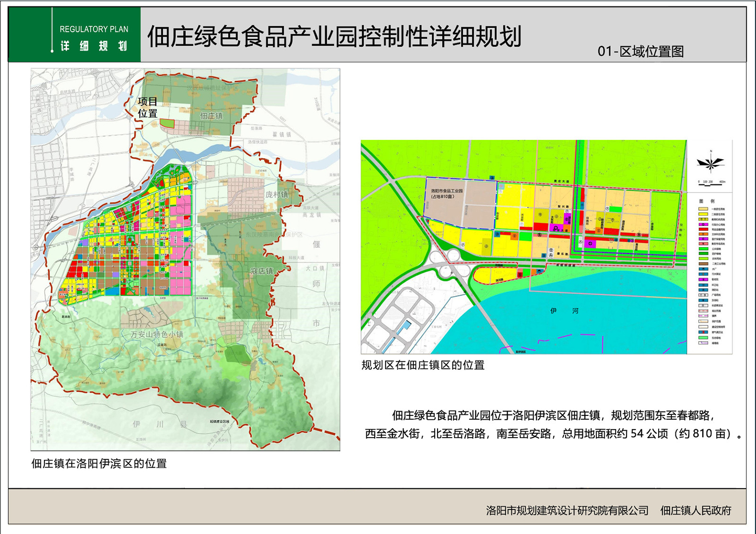Click the brown industrial land legend swatch
This screenshot has width=756, height=534.
pyautogui.click(x=703, y=264)
